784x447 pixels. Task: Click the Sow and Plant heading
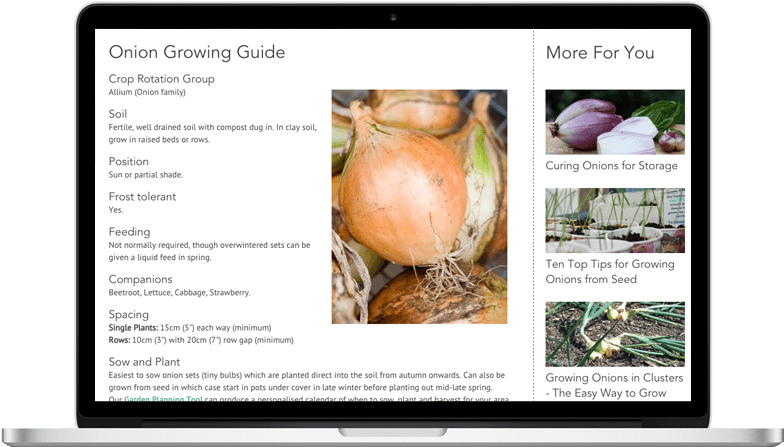144,361
